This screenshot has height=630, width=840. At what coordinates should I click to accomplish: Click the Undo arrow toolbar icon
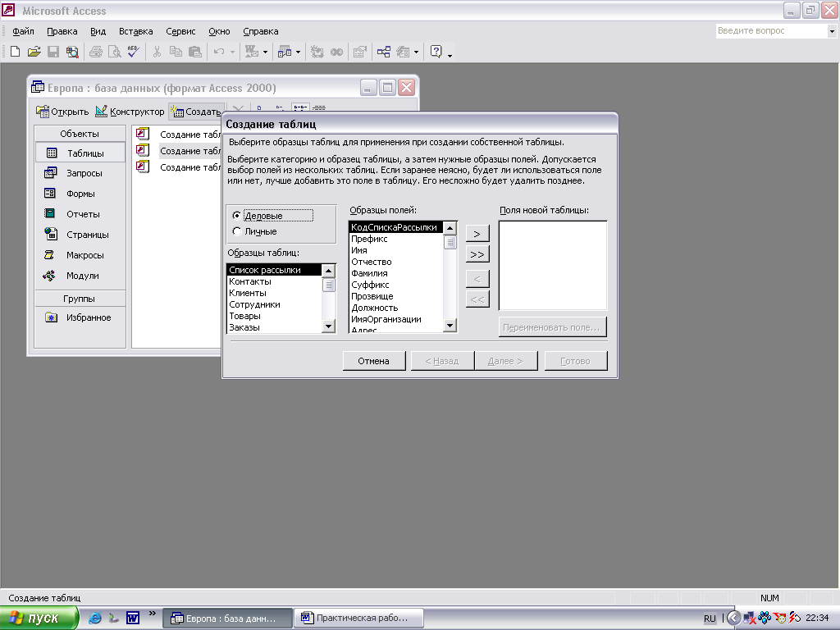pos(219,52)
